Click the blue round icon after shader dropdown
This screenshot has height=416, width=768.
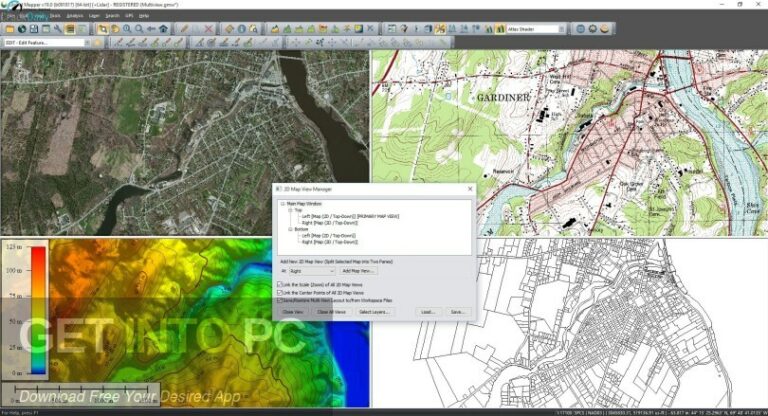click(x=580, y=29)
